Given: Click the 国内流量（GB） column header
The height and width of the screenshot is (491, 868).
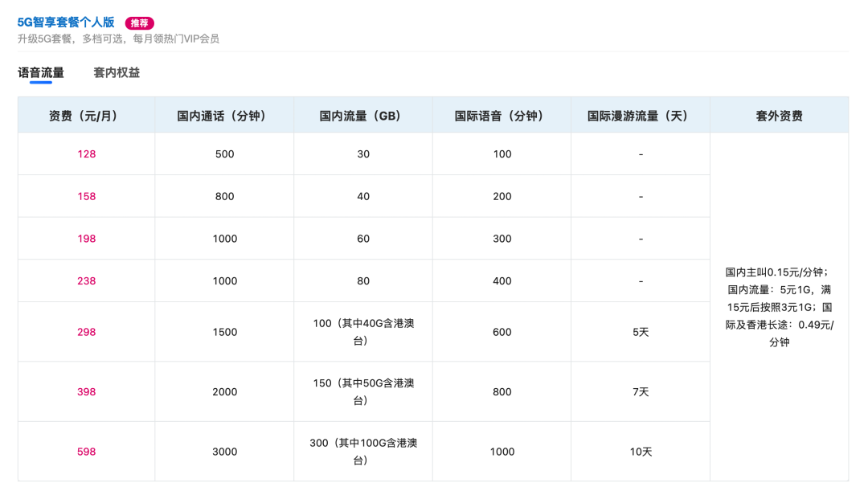Looking at the screenshot, I should pos(362,115).
